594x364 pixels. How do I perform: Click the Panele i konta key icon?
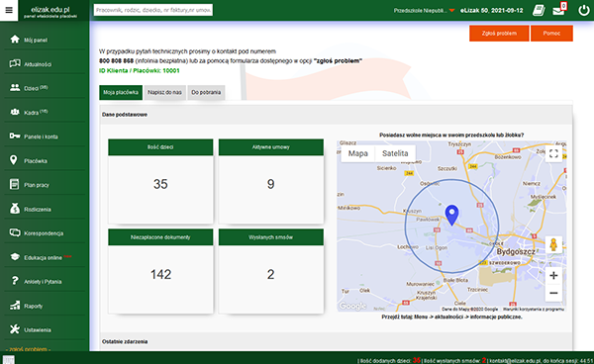[15, 136]
